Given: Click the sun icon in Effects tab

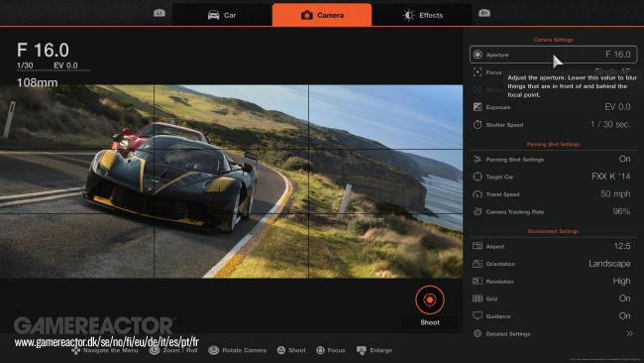Looking at the screenshot, I should click(x=408, y=15).
